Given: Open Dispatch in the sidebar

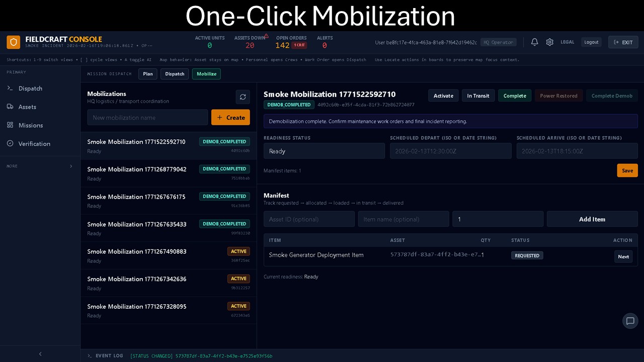Looking at the screenshot, I should click(40, 88).
